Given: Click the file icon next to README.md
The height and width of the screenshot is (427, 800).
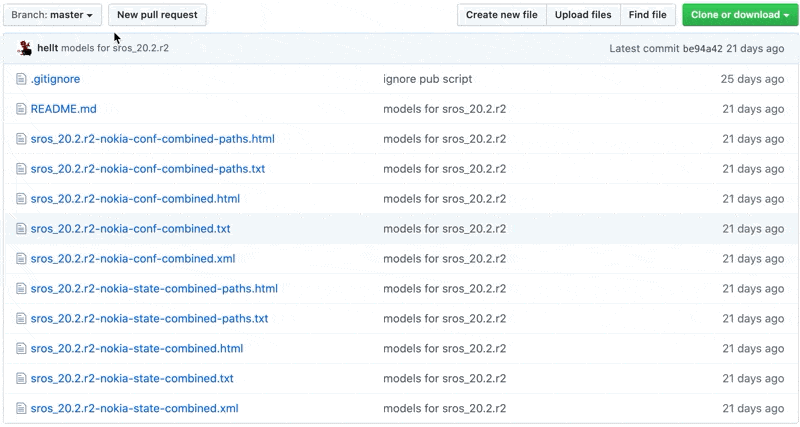Looking at the screenshot, I should (21, 109).
